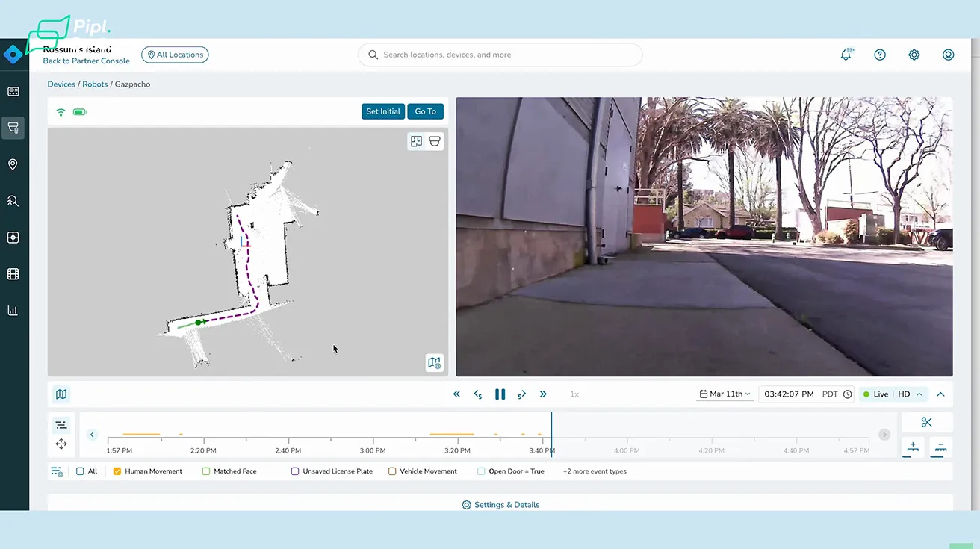The width and height of the screenshot is (980, 549).
Task: Switch map to floor plan view icon
Action: pyautogui.click(x=417, y=141)
